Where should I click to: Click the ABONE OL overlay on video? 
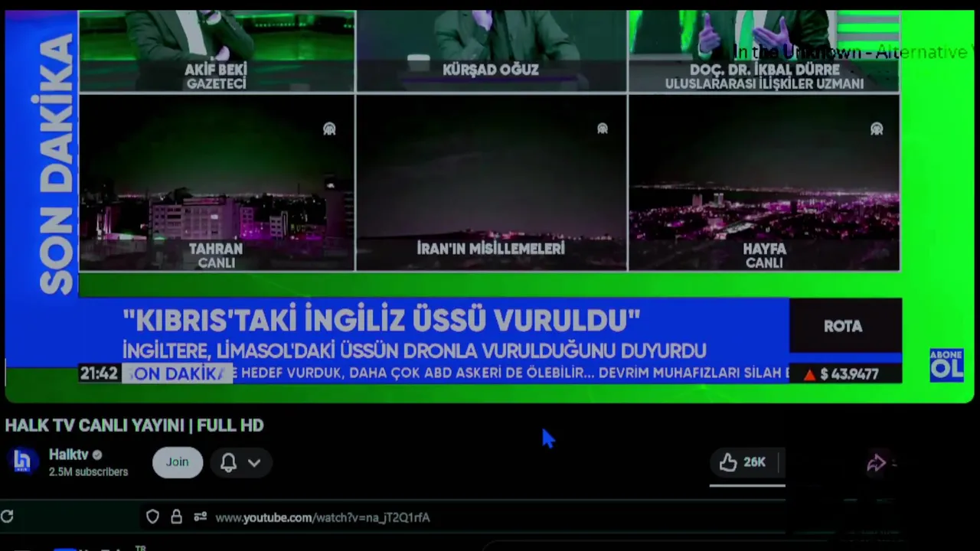coord(946,364)
